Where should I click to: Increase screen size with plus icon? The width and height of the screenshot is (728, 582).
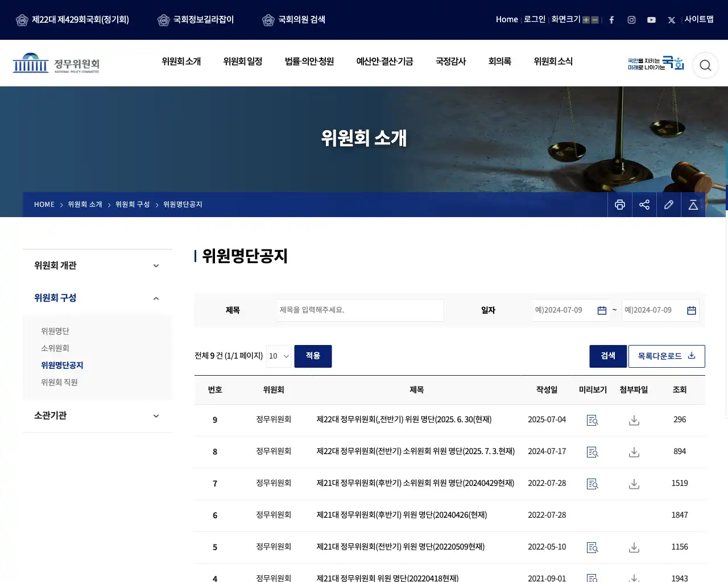click(586, 20)
